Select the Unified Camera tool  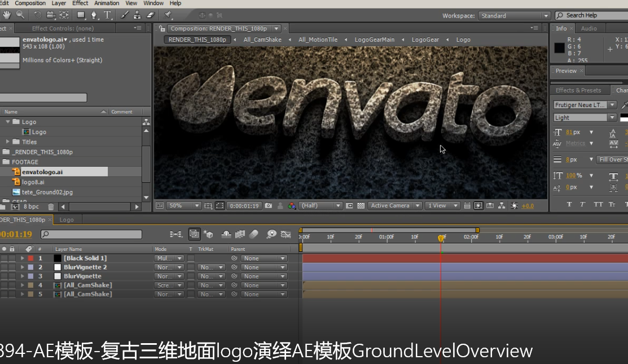coord(50,15)
